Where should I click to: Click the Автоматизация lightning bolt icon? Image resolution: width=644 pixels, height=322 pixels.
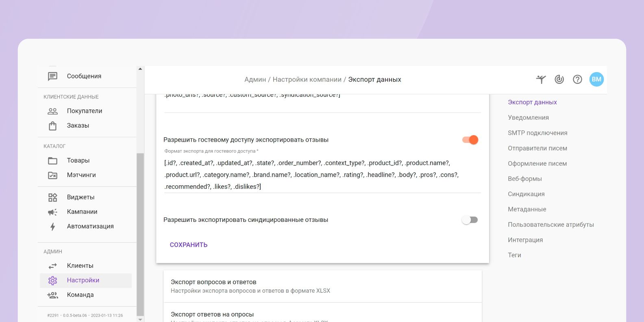pyautogui.click(x=52, y=227)
